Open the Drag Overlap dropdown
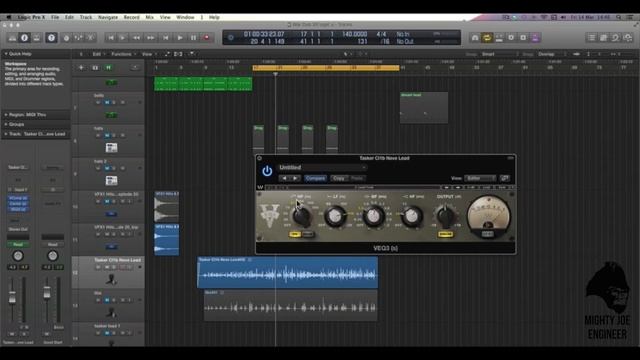 551,54
